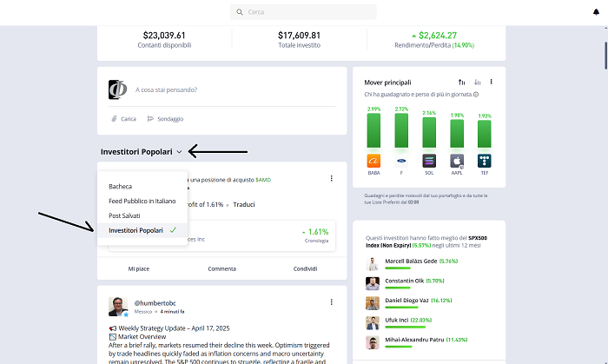
Task: Open the @humbertobc post three-dot menu
Action: coord(331,302)
